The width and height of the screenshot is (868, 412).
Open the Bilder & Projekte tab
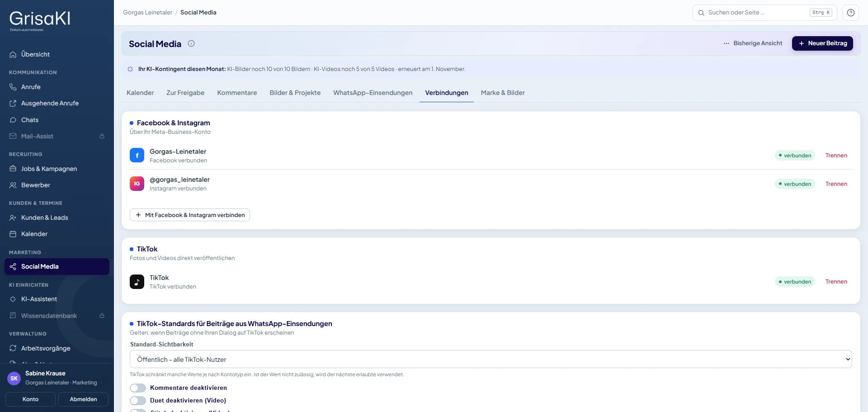click(x=295, y=93)
